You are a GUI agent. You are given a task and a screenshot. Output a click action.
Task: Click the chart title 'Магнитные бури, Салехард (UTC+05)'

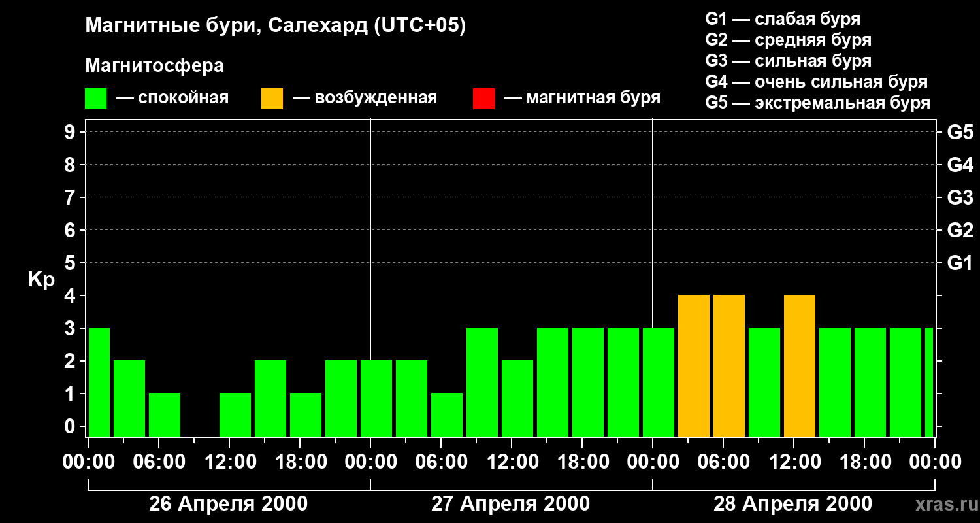275,26
